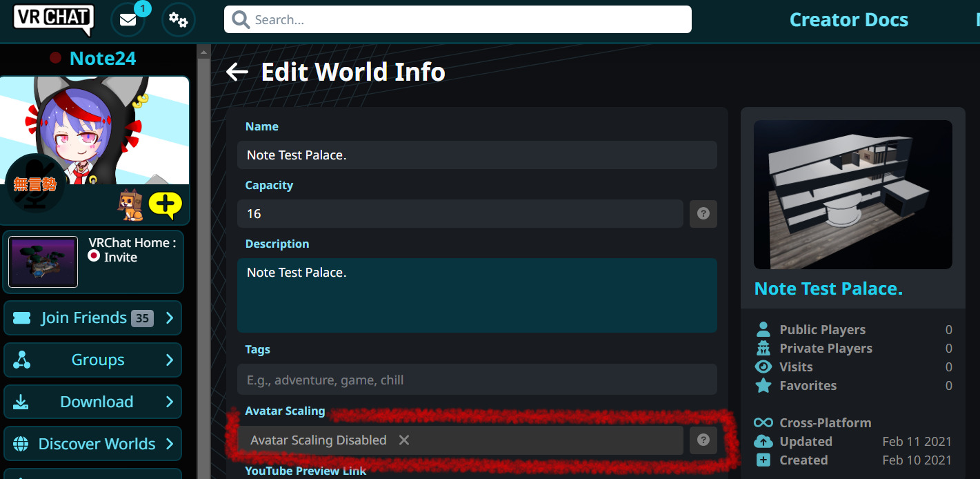The image size is (980, 479).
Task: Click the muted microphone status badge
Action: click(34, 184)
